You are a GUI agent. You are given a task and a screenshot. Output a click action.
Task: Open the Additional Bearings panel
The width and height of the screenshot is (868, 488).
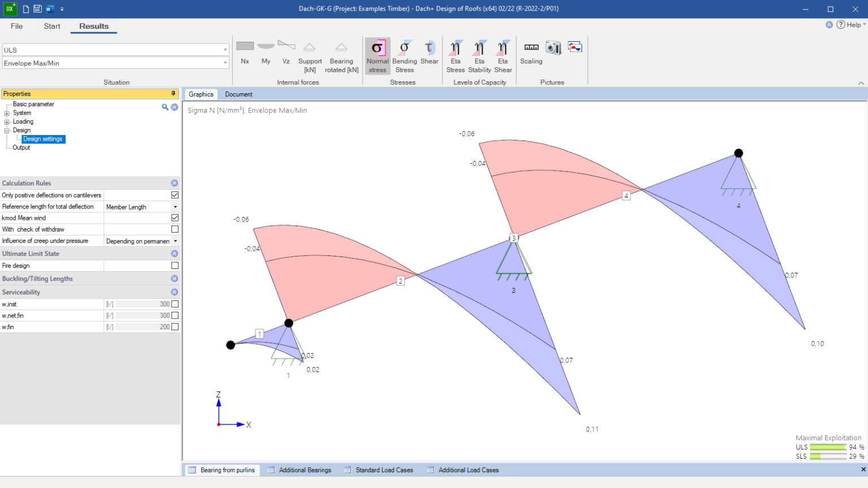pos(305,470)
